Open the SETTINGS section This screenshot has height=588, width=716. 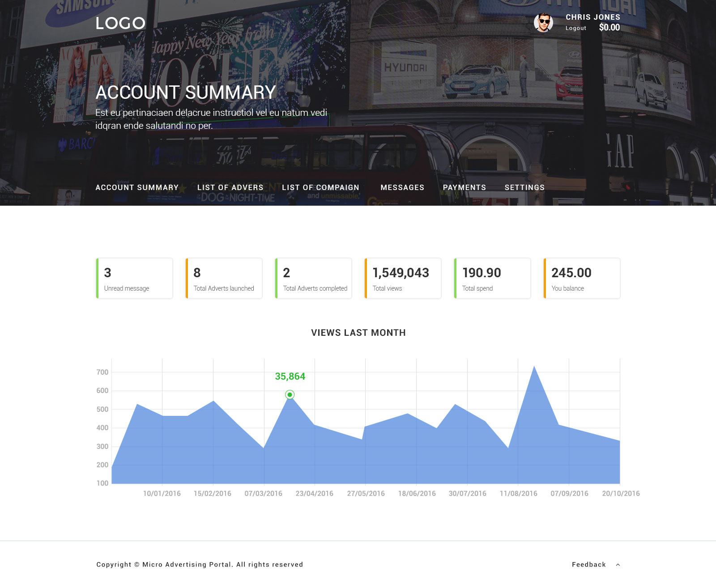pyautogui.click(x=524, y=187)
